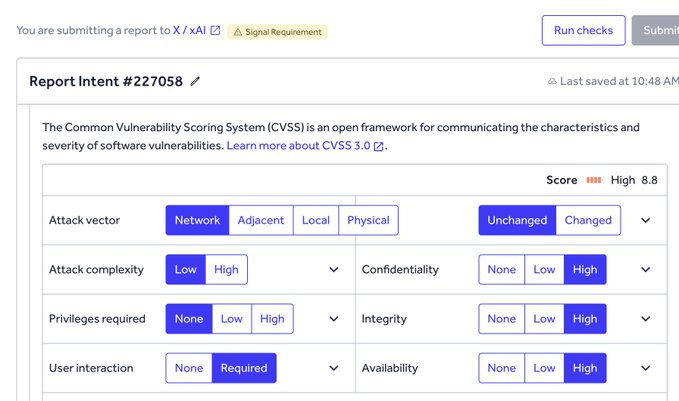The width and height of the screenshot is (679, 401).
Task: Click the 'High 8.8' score text
Action: point(634,180)
